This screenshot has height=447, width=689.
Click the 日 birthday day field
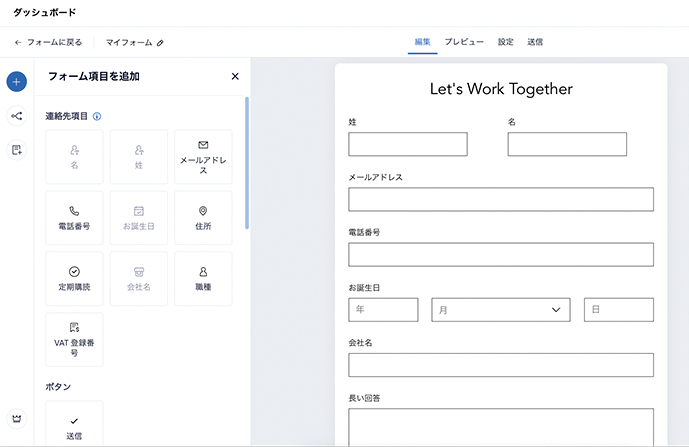pos(619,310)
